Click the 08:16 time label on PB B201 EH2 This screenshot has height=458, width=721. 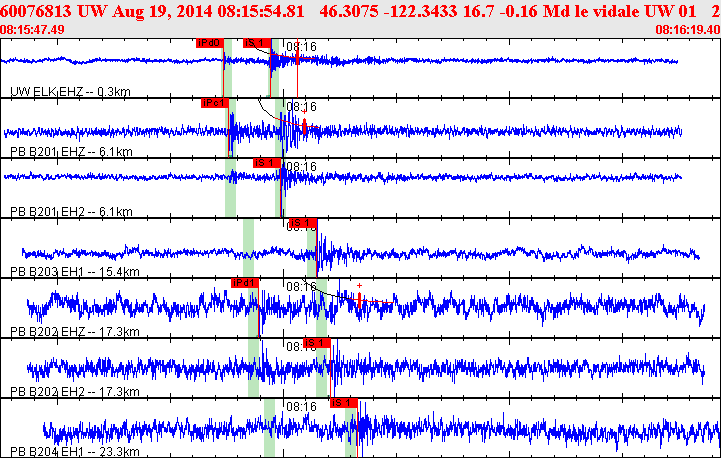point(302,166)
